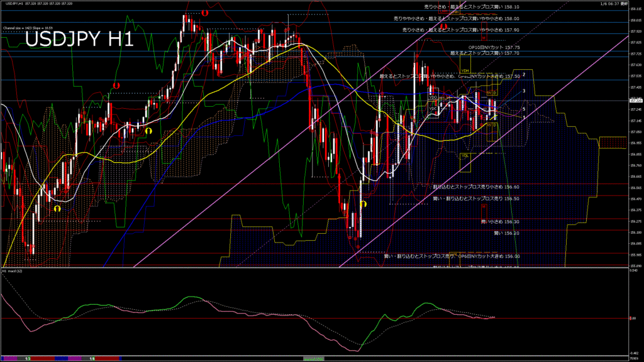Image resolution: width=644 pixels, height=362 pixels.
Task: Click the YDO yesterday-open label
Action: pyautogui.click(x=433, y=98)
